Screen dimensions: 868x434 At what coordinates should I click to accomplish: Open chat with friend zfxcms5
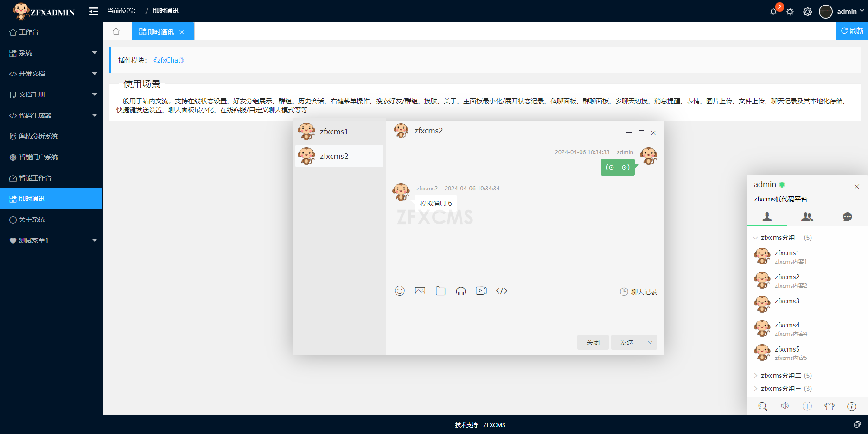[807, 352]
